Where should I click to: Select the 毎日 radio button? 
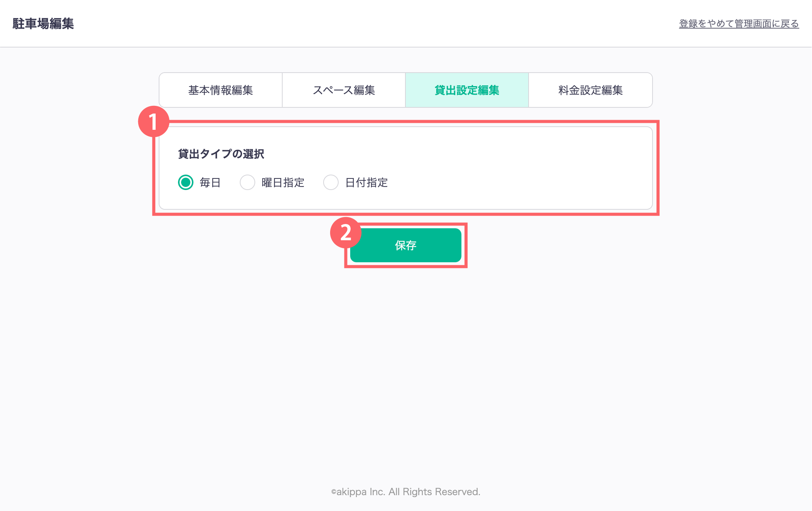(x=186, y=182)
